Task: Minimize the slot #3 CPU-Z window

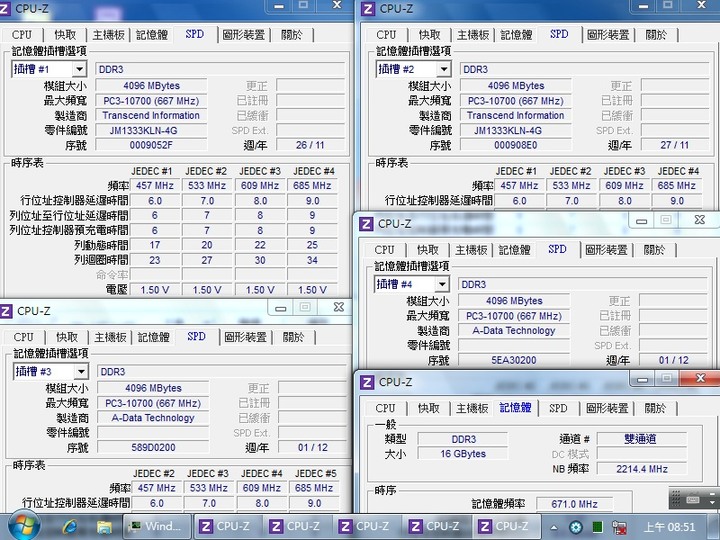Action: tap(281, 308)
